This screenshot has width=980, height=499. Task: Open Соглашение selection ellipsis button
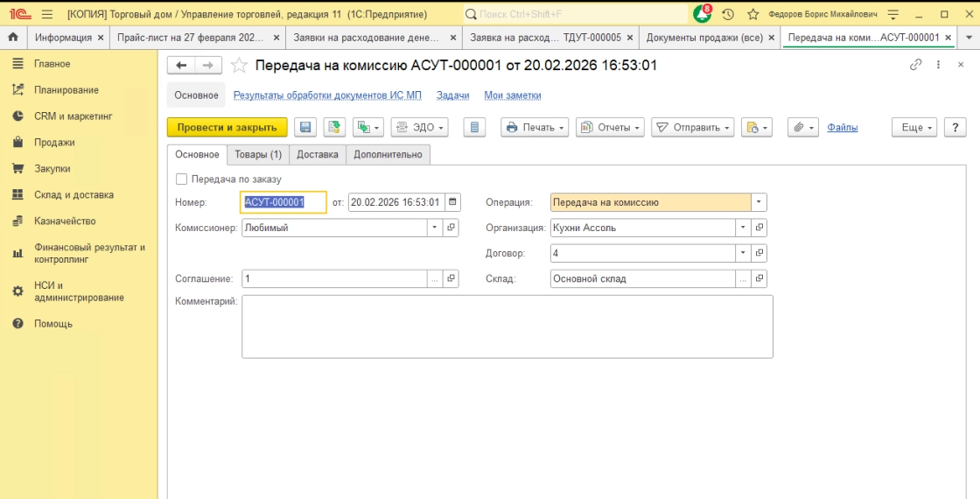point(435,279)
